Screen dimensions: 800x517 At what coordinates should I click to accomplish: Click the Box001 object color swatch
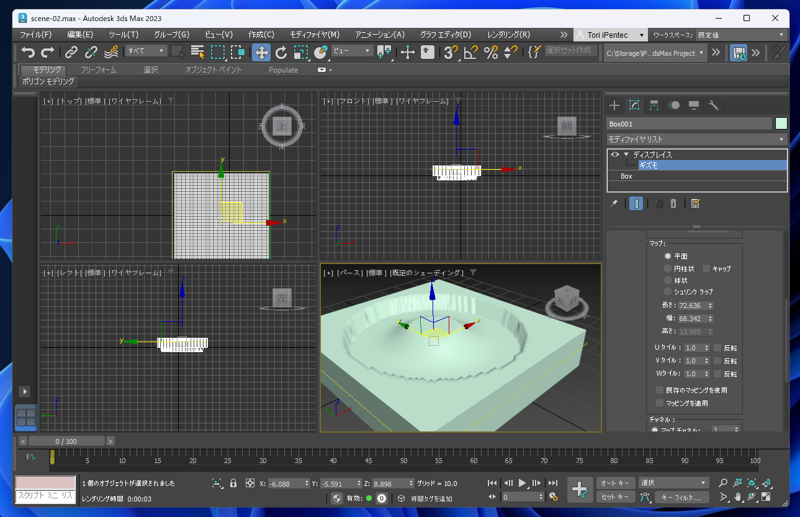point(781,124)
